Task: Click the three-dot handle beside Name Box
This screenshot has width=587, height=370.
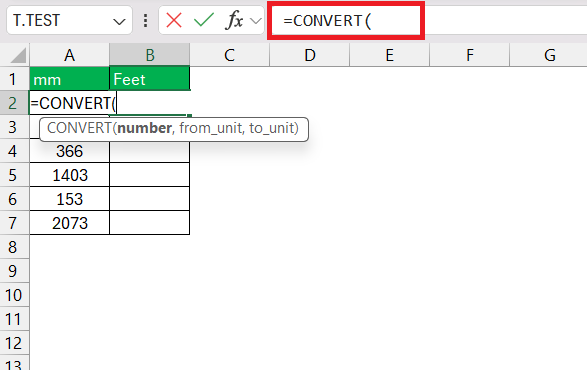Action: pos(145,21)
